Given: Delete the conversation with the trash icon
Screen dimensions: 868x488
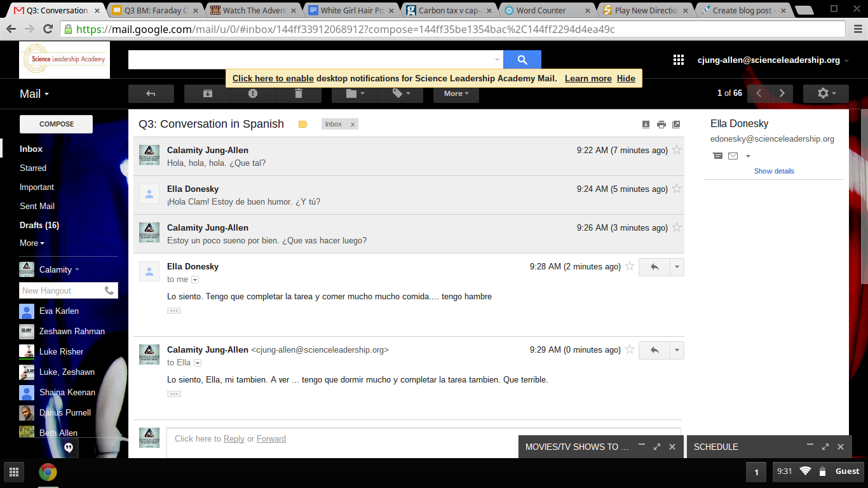Looking at the screenshot, I should (x=299, y=93).
